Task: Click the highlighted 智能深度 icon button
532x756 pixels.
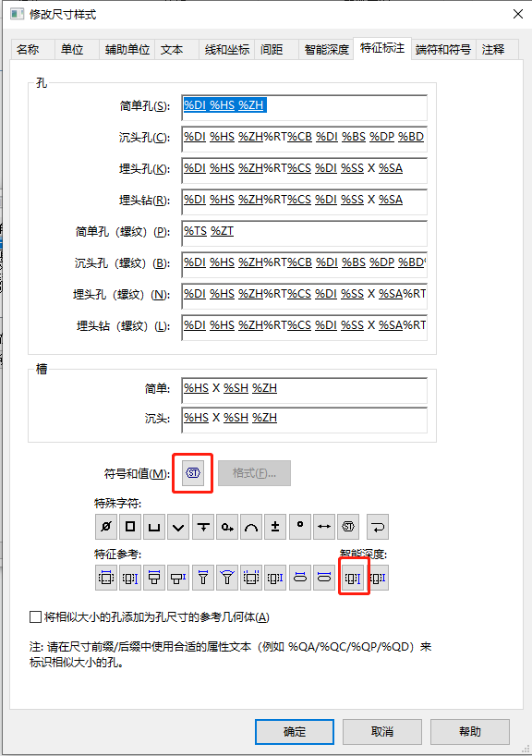Action: click(x=353, y=578)
